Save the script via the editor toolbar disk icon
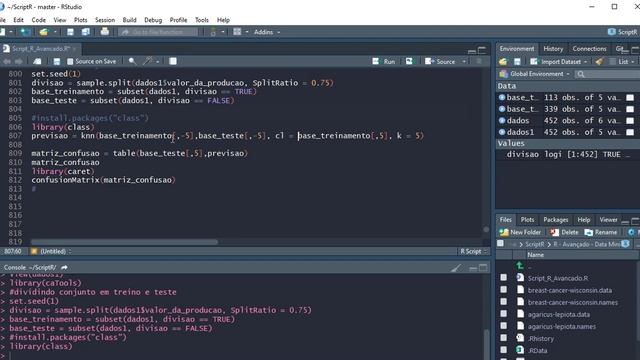 [57, 61]
